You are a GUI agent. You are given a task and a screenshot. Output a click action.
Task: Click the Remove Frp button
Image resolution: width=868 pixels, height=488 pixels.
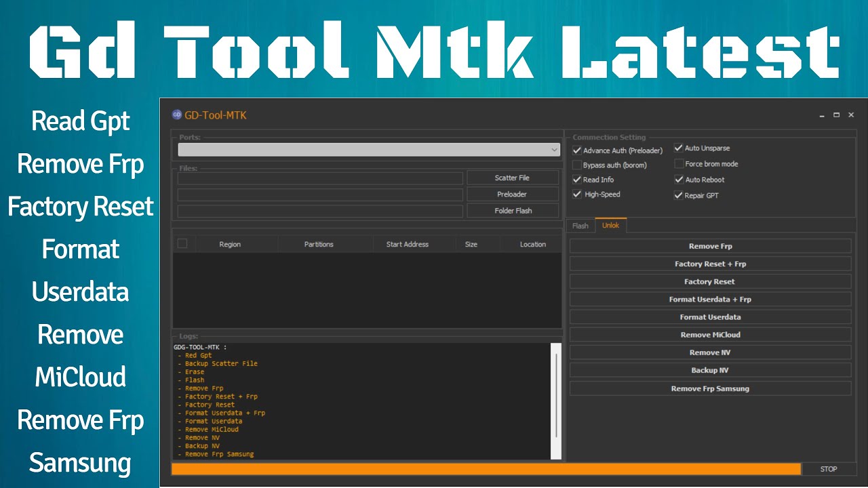coord(710,246)
